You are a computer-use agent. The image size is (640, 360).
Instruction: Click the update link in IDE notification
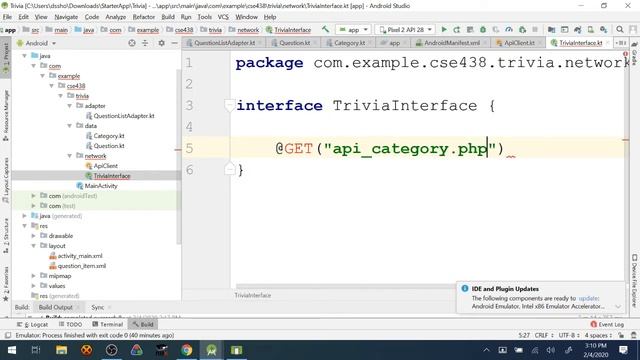click(588, 298)
